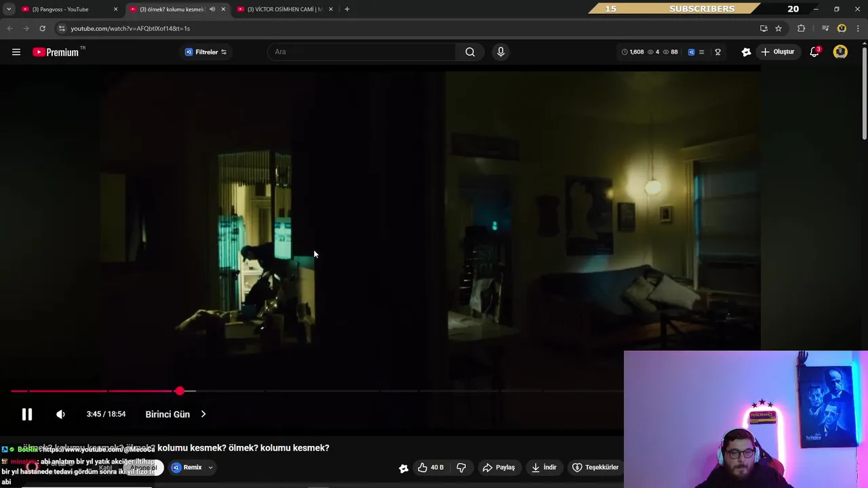Expand the Birinci Gün chapter list
The height and width of the screenshot is (488, 868).
pos(176,414)
